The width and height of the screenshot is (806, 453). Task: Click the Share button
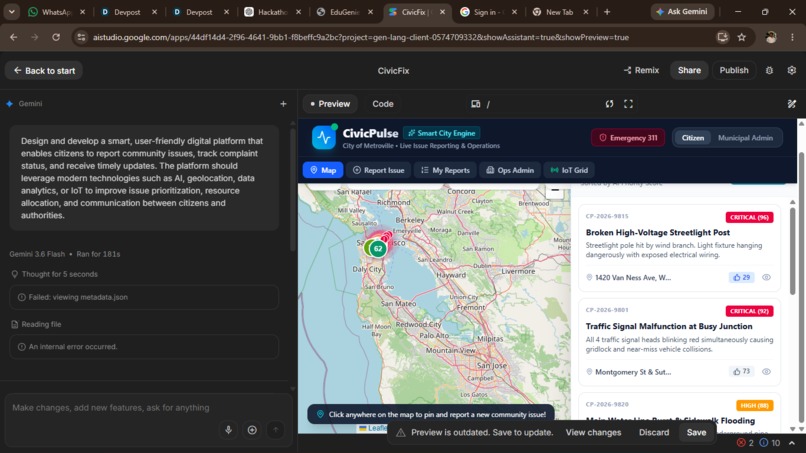point(689,70)
